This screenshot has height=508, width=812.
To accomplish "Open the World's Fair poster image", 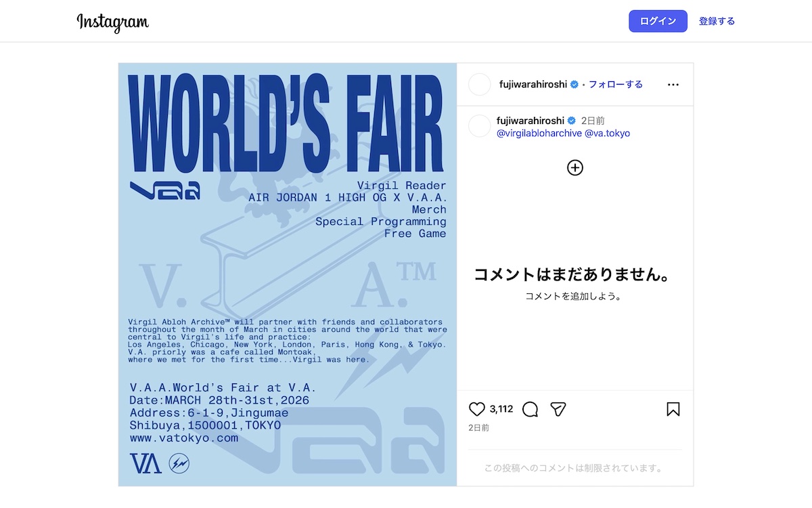I will (x=288, y=274).
